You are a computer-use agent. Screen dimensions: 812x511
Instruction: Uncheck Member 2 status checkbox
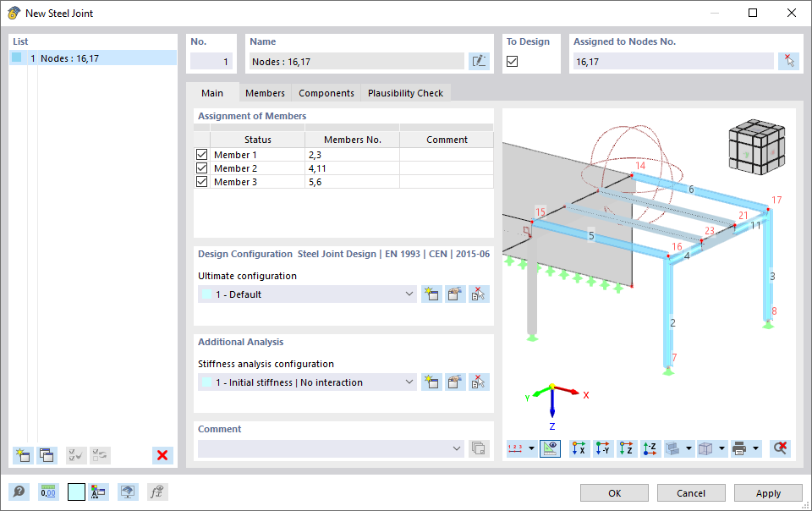[x=202, y=168]
